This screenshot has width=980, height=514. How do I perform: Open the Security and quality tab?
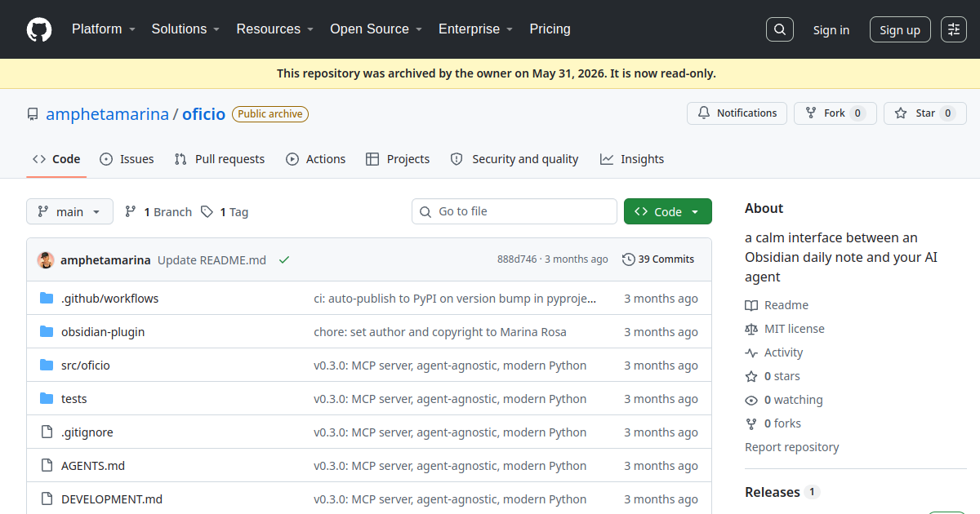[514, 159]
